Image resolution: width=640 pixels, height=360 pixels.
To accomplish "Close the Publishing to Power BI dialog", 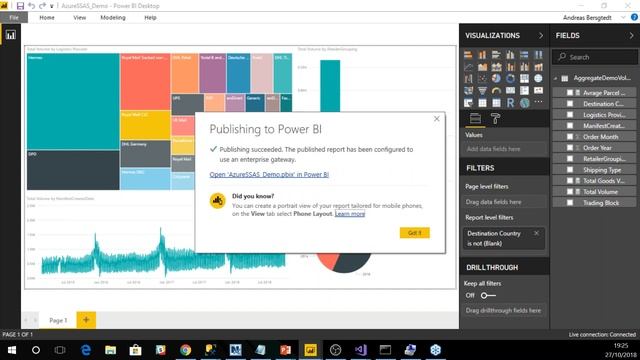I will pos(437,119).
